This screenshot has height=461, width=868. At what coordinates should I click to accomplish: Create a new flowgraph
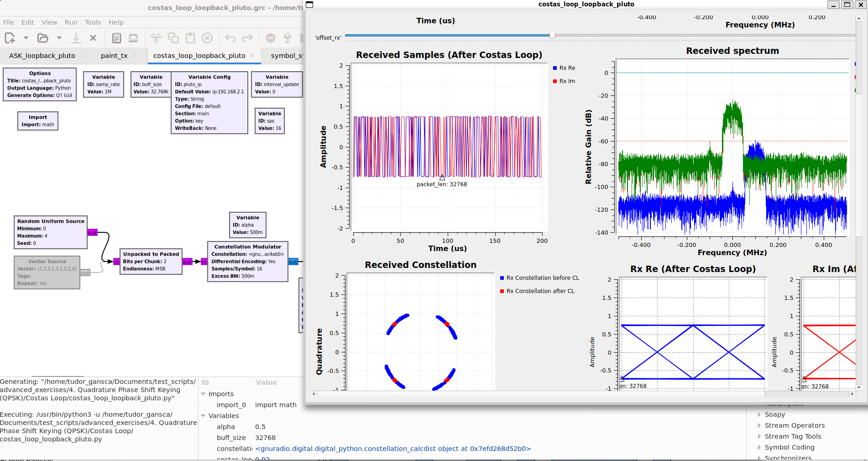click(9, 38)
